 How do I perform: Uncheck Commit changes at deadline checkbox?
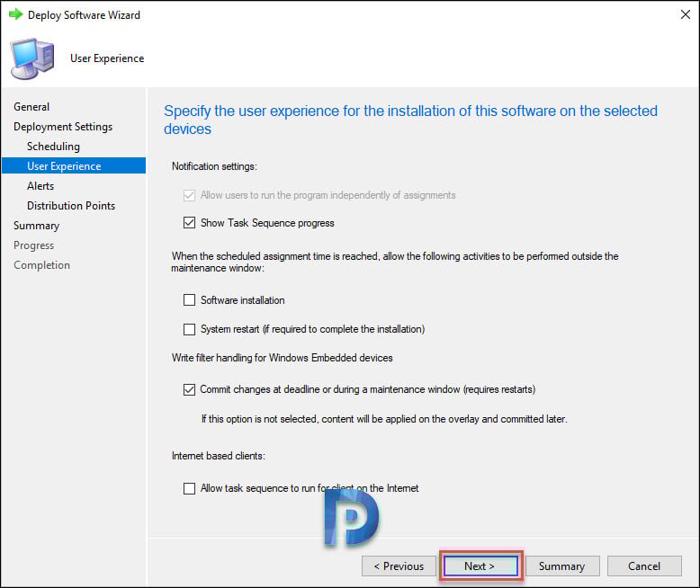pyautogui.click(x=189, y=389)
